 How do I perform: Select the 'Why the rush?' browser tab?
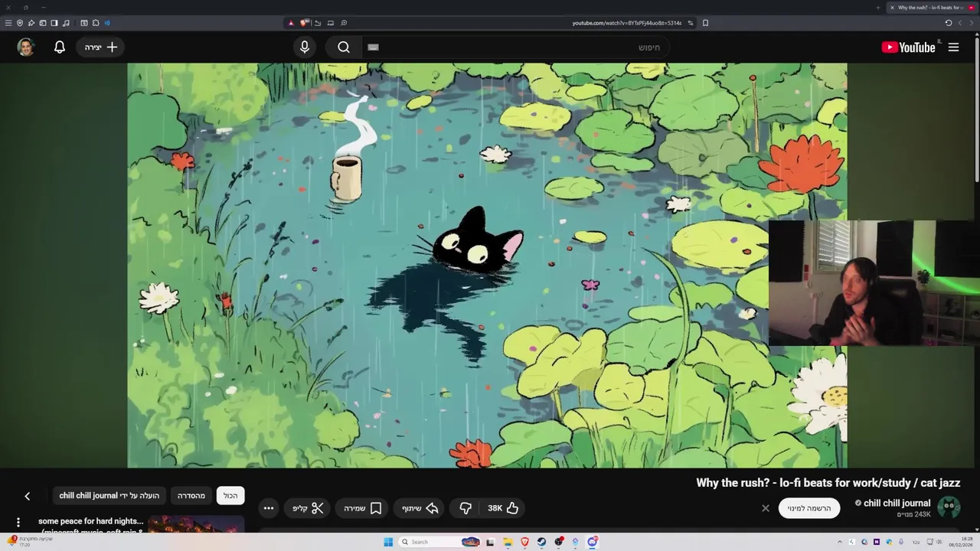click(933, 8)
